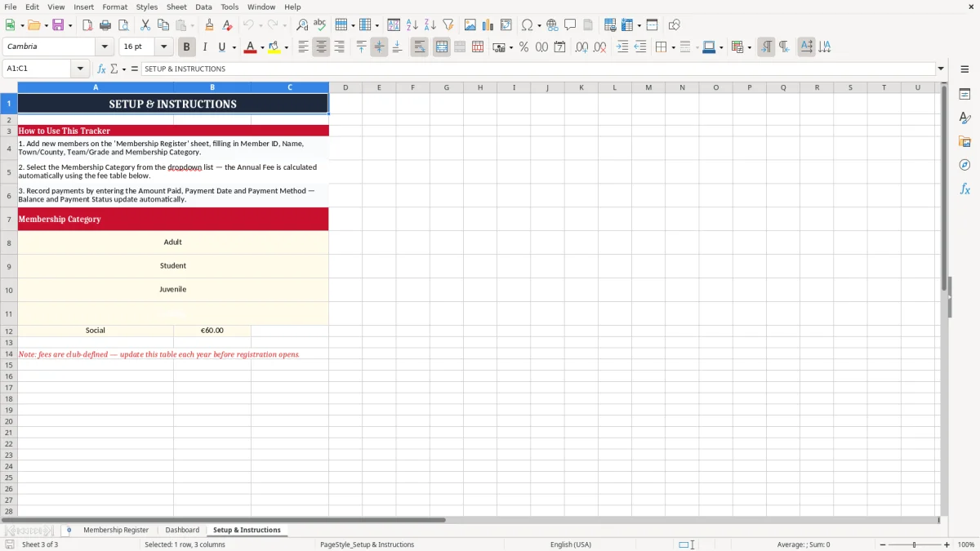
Task: Clear direct formatting
Action: click(227, 25)
